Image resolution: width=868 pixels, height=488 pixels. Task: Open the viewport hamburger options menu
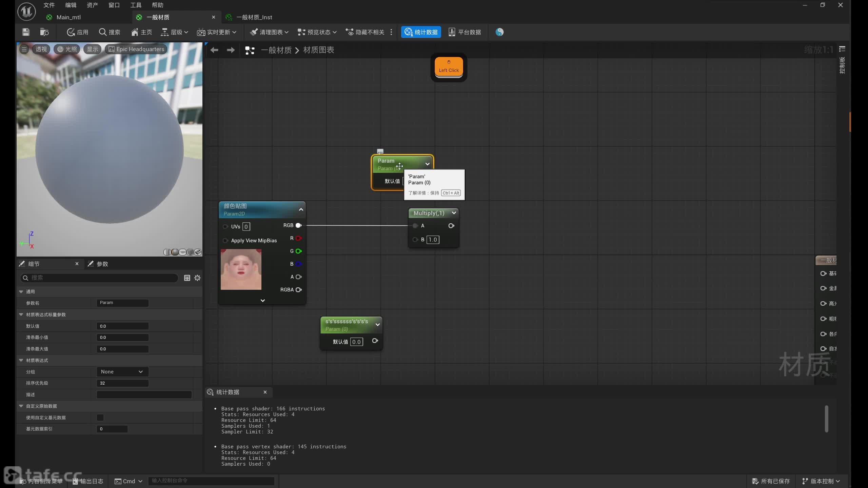(24, 49)
